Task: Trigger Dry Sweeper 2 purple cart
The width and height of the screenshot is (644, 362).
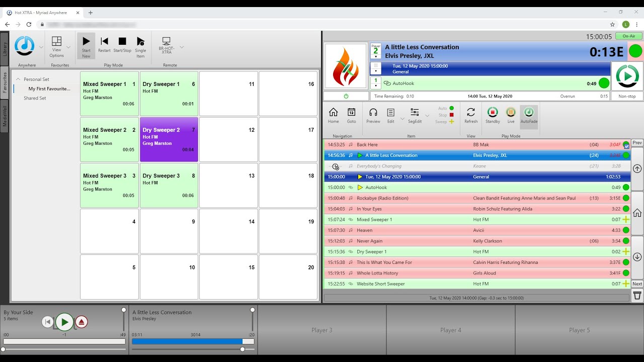Action: coord(169,139)
